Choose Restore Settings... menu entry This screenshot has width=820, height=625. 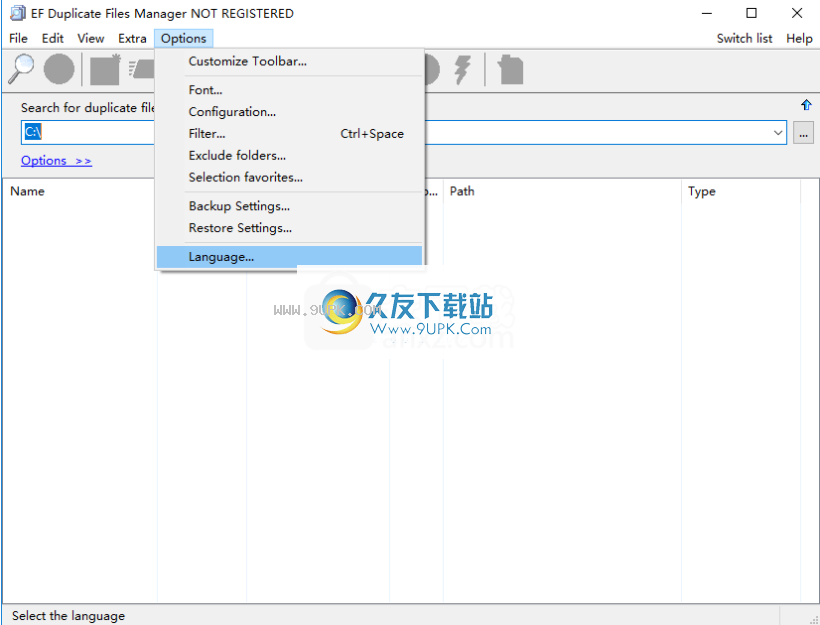coord(289,228)
